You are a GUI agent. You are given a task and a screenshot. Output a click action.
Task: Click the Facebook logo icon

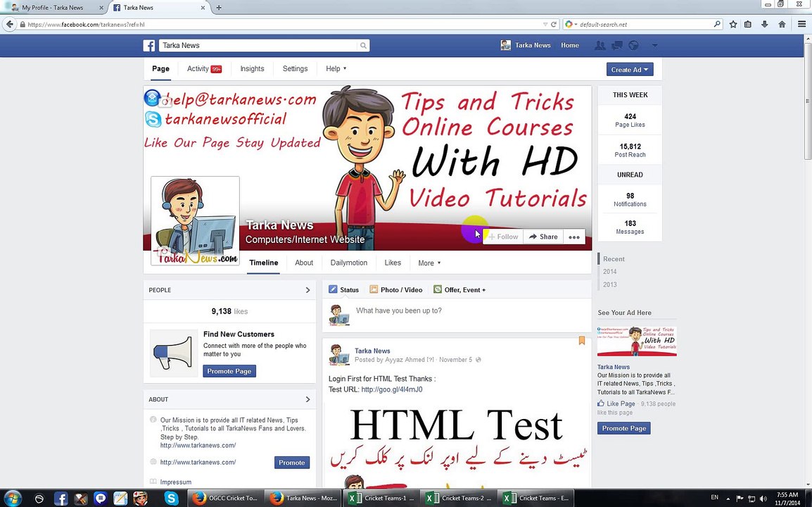point(149,46)
